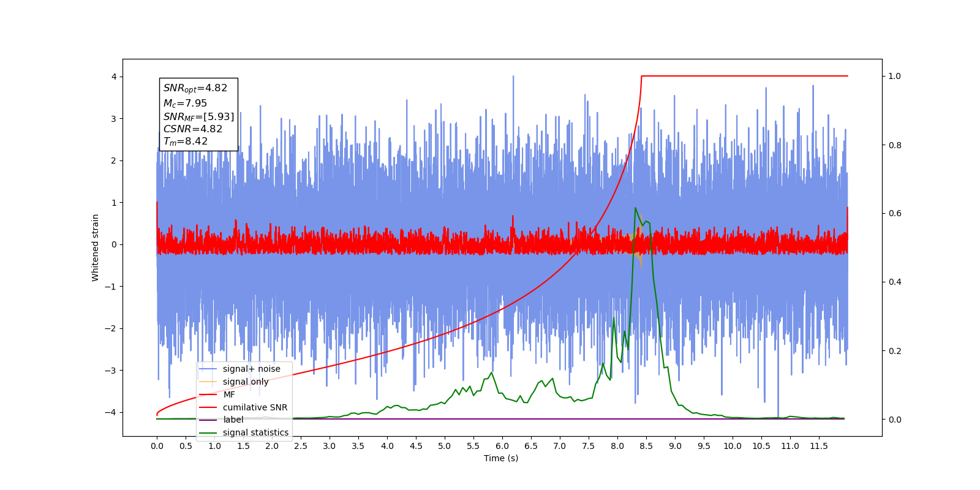Image resolution: width=980 pixels, height=490 pixels.
Task: Click the red cumulative SNR plateau start
Action: (x=641, y=76)
